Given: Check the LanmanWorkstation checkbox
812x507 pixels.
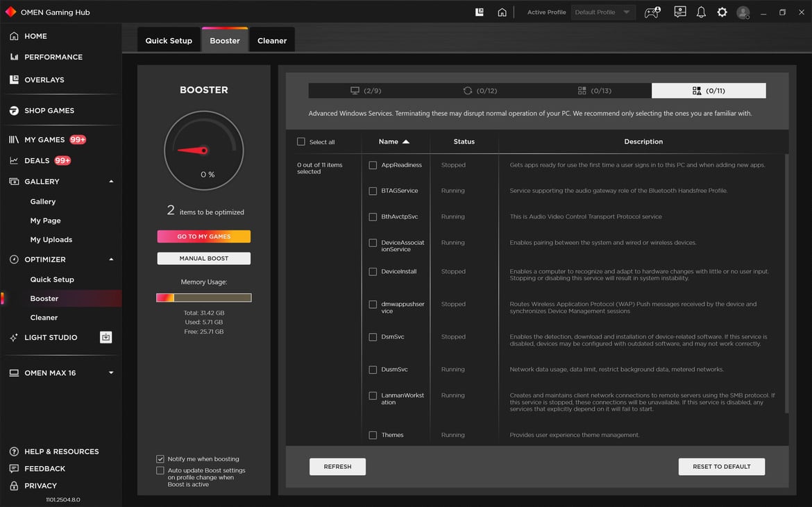Looking at the screenshot, I should point(373,396).
